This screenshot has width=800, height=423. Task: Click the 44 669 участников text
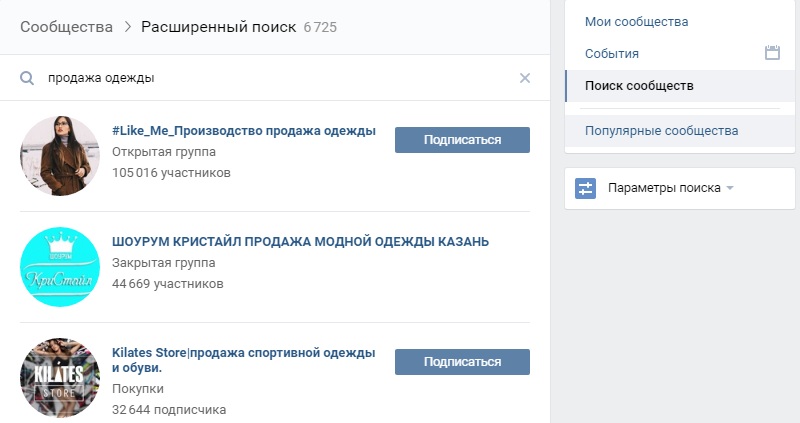[x=168, y=284]
